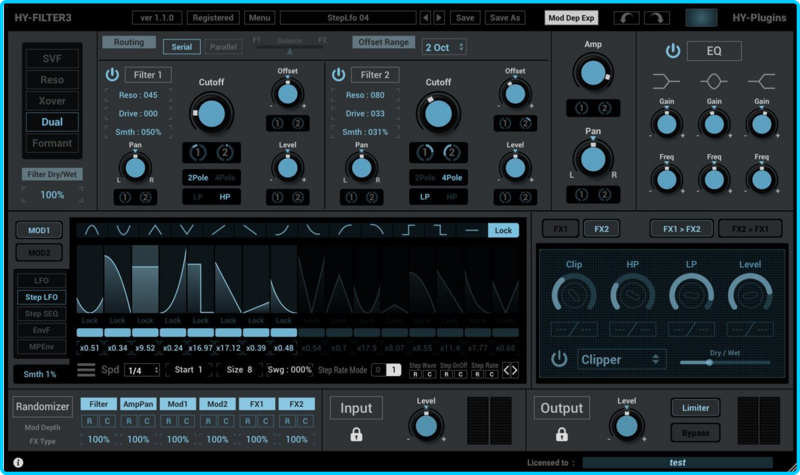Switch routing to Serial
This screenshot has height=475, width=800.
(182, 47)
